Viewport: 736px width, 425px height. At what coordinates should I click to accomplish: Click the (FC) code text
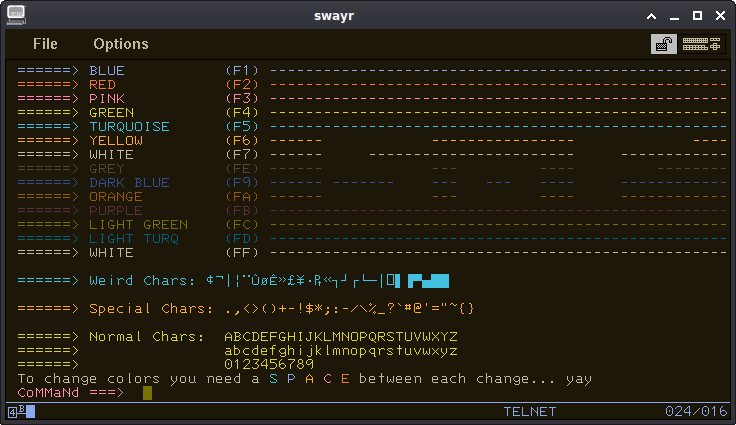(242, 224)
